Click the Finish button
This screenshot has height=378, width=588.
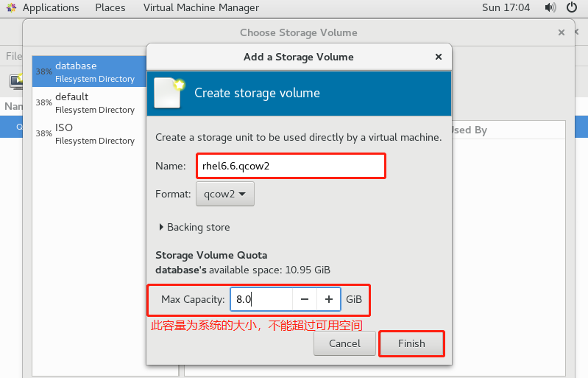pos(411,343)
